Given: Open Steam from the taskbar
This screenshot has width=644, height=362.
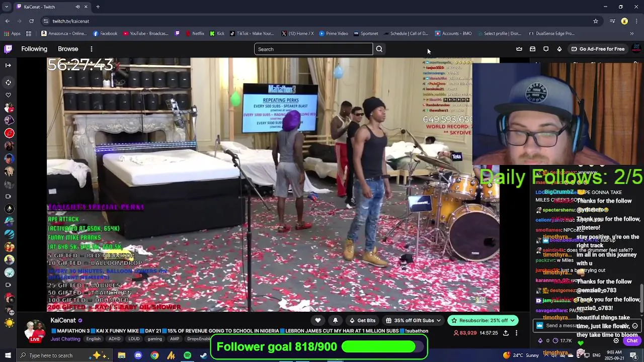Looking at the screenshot, I should 203,355.
